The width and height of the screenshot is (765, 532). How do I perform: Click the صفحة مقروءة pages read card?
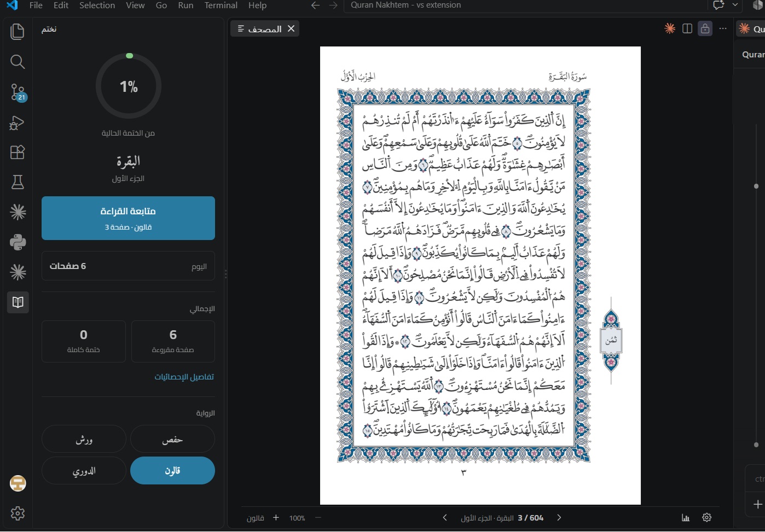tap(173, 341)
